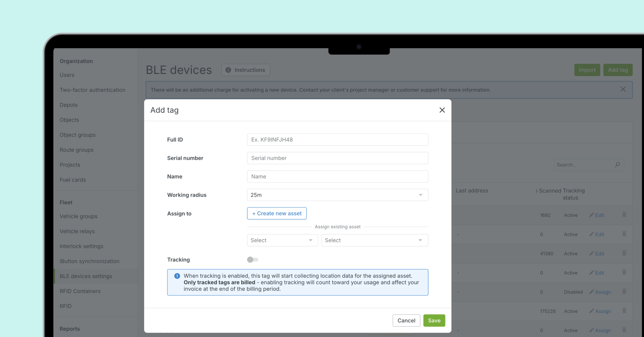
Task: Click the Name input field
Action: pyautogui.click(x=337, y=177)
